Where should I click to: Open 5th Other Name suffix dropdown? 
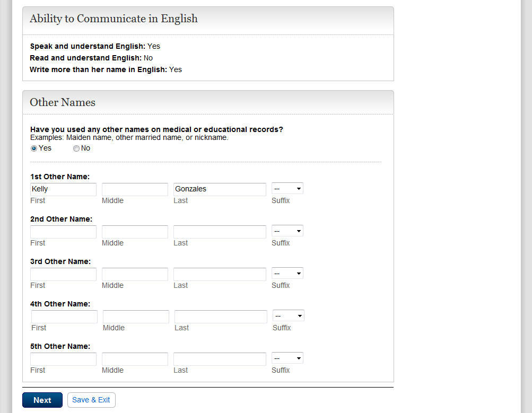tap(287, 358)
